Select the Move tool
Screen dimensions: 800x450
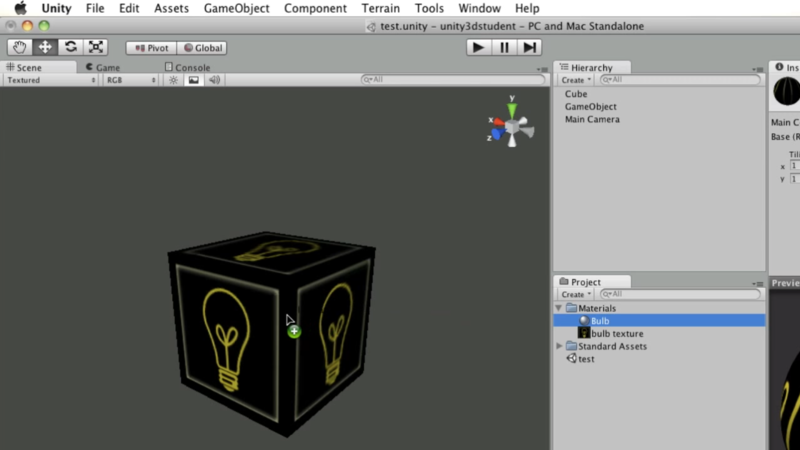pos(45,47)
